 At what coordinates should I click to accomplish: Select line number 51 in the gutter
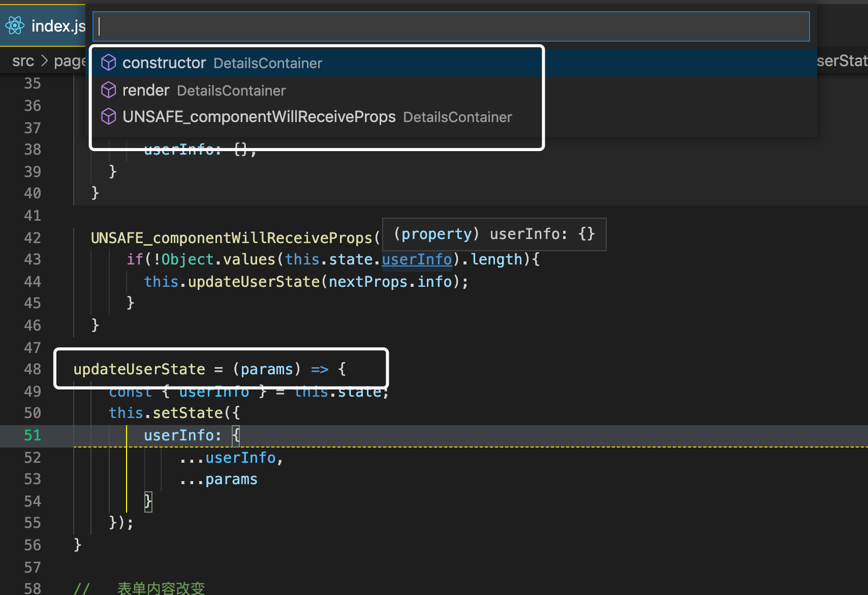pos(32,435)
